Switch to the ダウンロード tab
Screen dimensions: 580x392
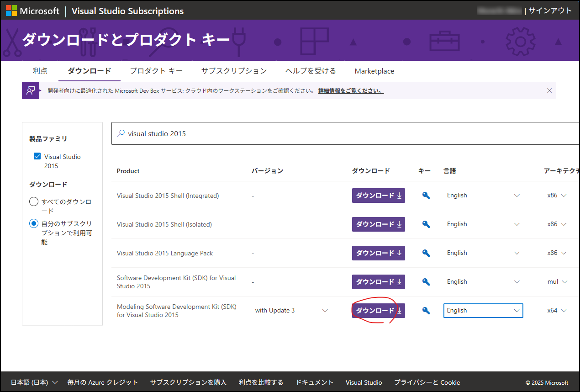89,71
